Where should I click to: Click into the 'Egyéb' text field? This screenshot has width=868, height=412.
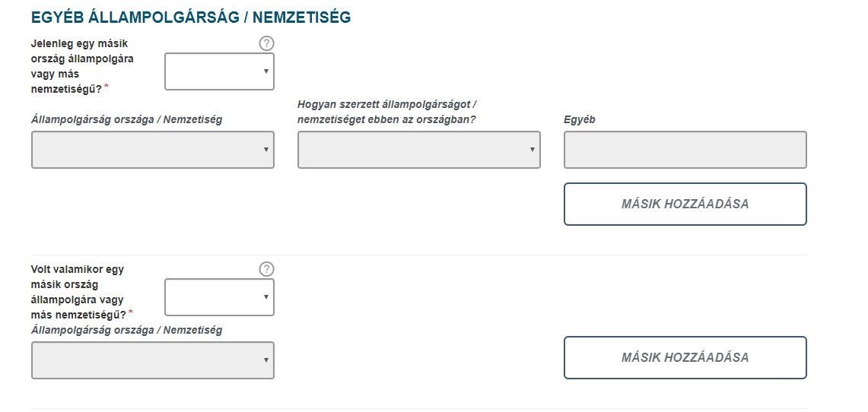click(685, 150)
